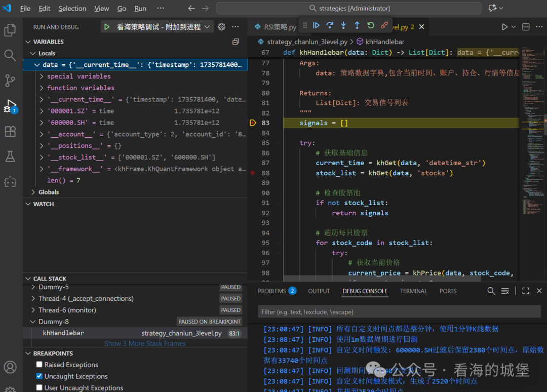Expand the Globals variables section
Image resolution: width=547 pixels, height=392 pixels.
click(x=33, y=192)
